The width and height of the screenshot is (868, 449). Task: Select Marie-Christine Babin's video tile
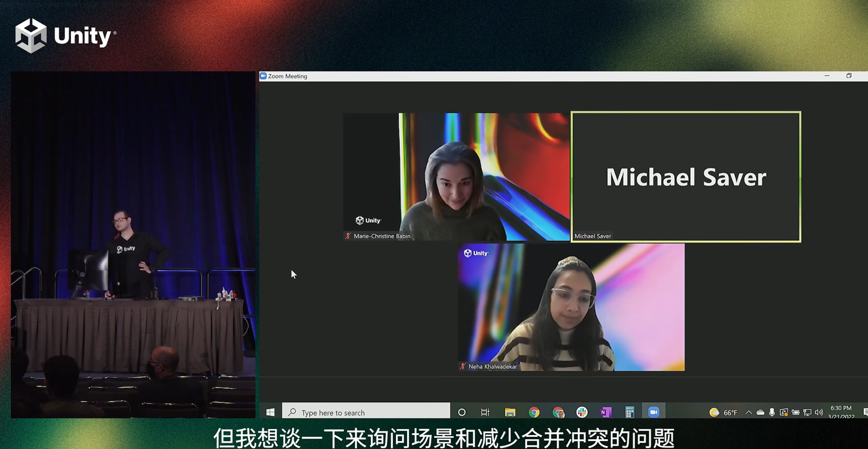click(x=456, y=177)
